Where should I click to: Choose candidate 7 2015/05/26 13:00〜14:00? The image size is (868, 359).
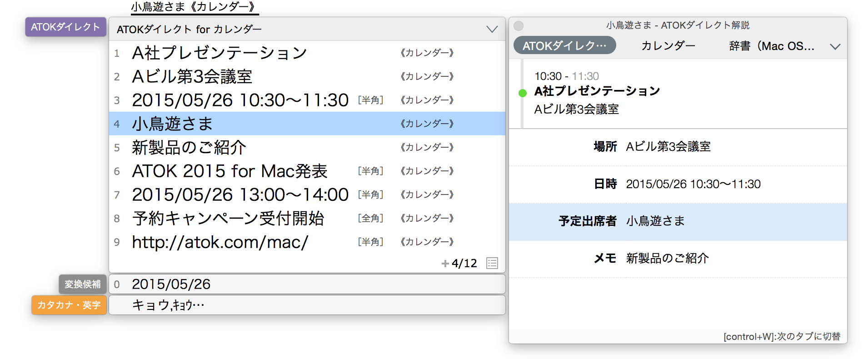pyautogui.click(x=307, y=194)
